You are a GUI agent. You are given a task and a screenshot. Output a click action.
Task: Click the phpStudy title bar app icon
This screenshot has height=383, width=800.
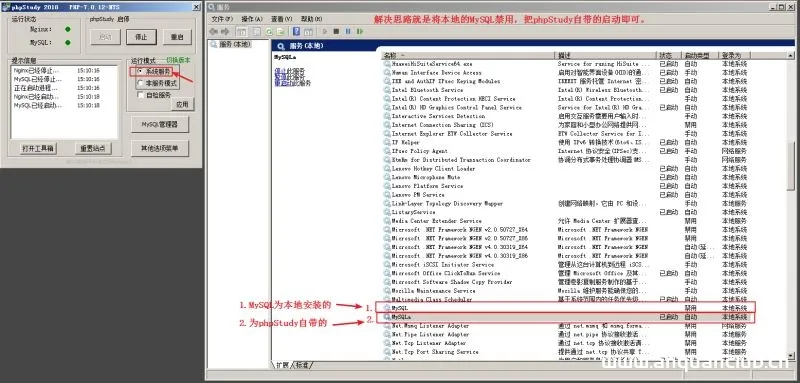point(6,7)
